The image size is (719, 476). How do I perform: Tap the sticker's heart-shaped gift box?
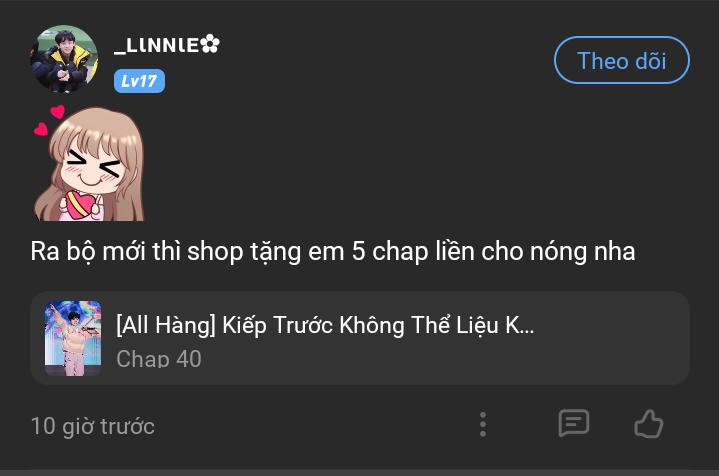tap(79, 205)
